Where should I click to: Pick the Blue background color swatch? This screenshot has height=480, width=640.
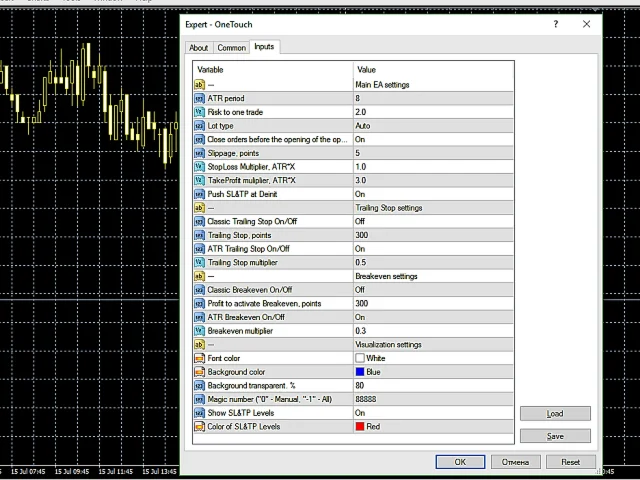(x=360, y=372)
